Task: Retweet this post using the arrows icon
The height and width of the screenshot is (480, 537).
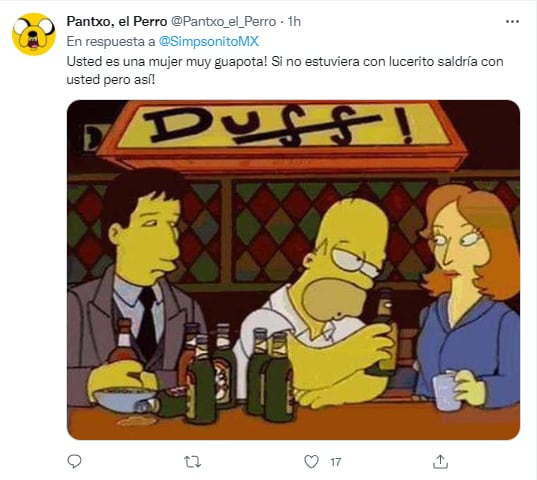Action: pyautogui.click(x=192, y=462)
